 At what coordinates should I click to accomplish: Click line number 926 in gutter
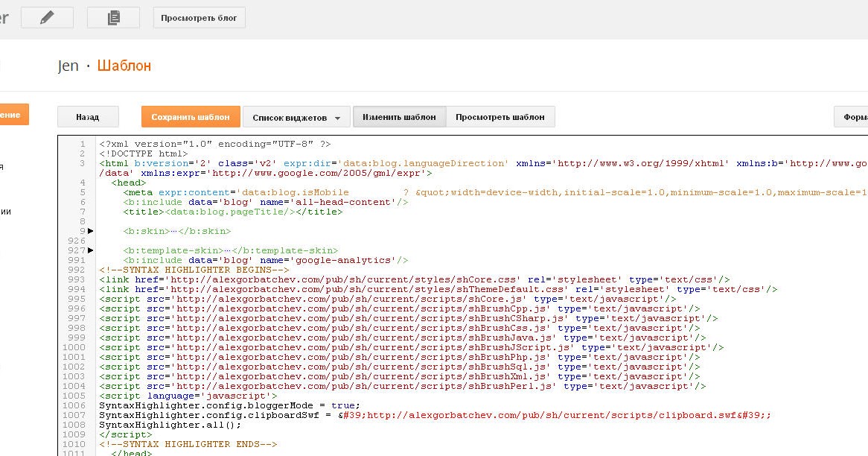pyautogui.click(x=77, y=241)
